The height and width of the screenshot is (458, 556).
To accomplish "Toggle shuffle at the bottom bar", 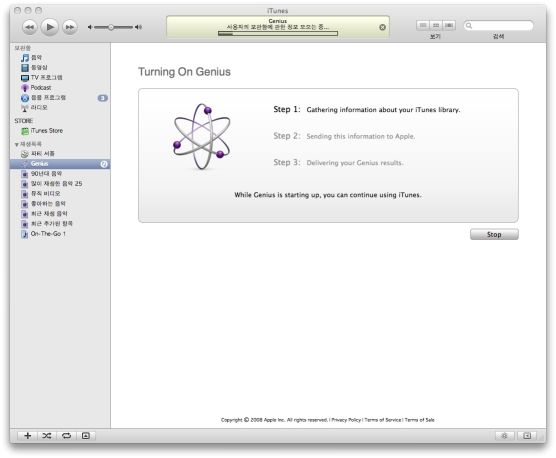I will pos(47,436).
